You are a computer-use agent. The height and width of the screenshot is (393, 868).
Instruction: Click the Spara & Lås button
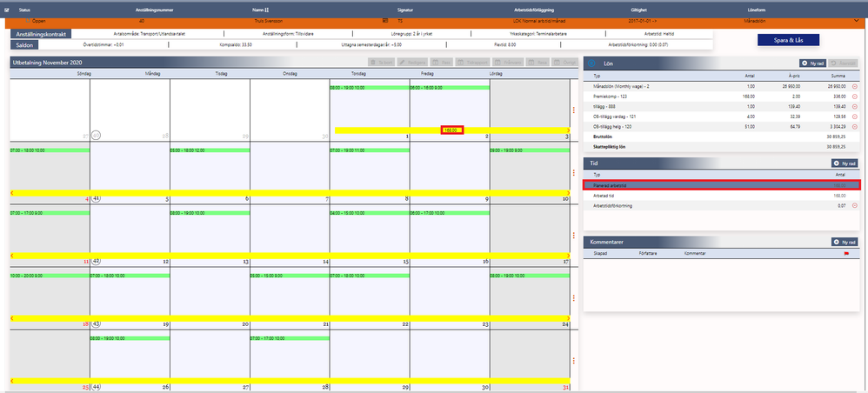click(x=788, y=40)
